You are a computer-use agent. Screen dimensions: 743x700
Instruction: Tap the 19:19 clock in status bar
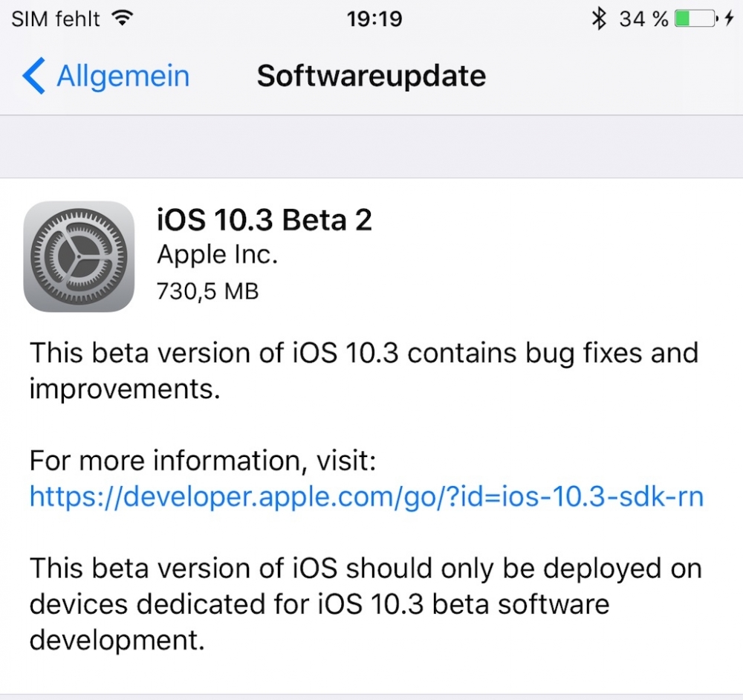point(374,19)
